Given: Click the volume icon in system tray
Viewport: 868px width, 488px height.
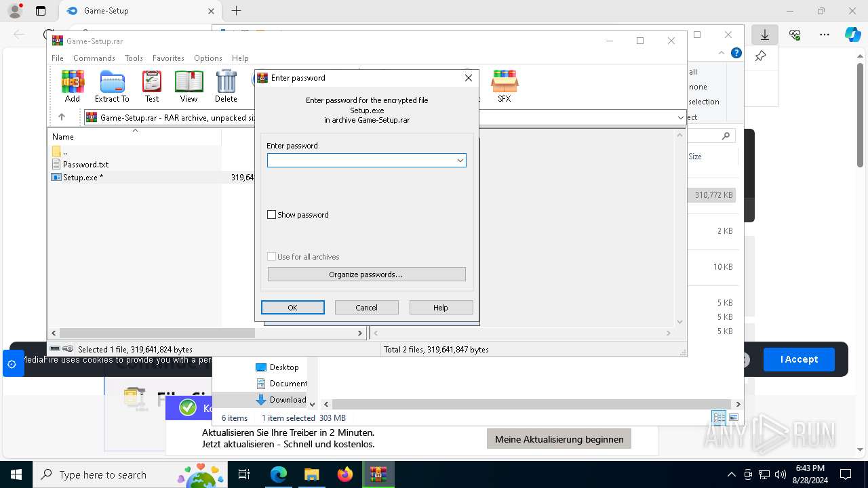Looking at the screenshot, I should 781,474.
